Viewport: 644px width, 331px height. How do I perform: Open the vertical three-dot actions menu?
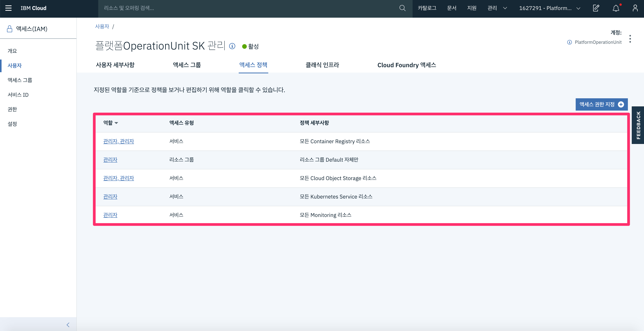pos(630,39)
